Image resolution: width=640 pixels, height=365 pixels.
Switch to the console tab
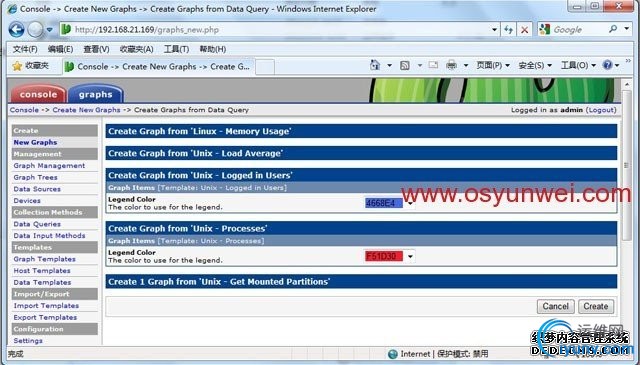[38, 94]
